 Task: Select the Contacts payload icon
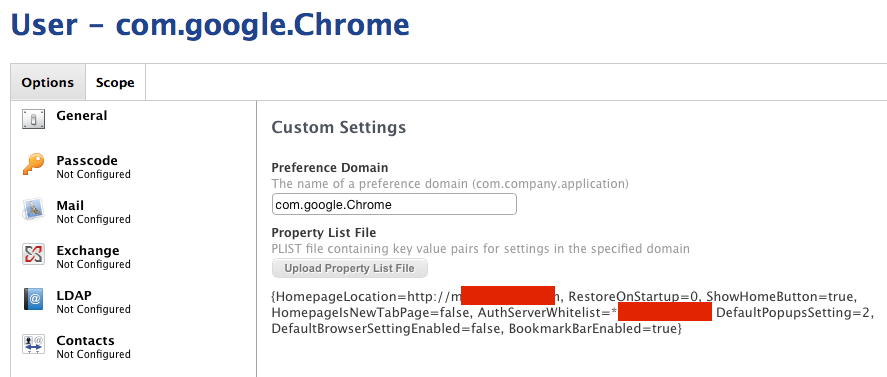coord(33,344)
